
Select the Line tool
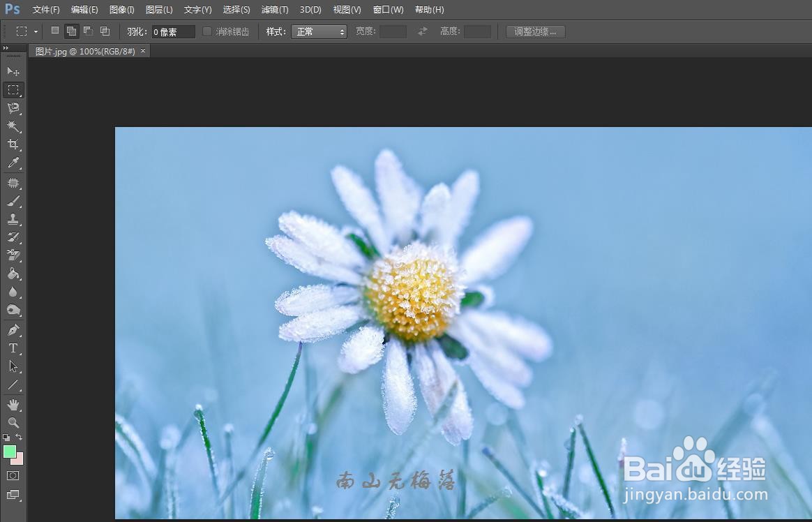coord(13,385)
